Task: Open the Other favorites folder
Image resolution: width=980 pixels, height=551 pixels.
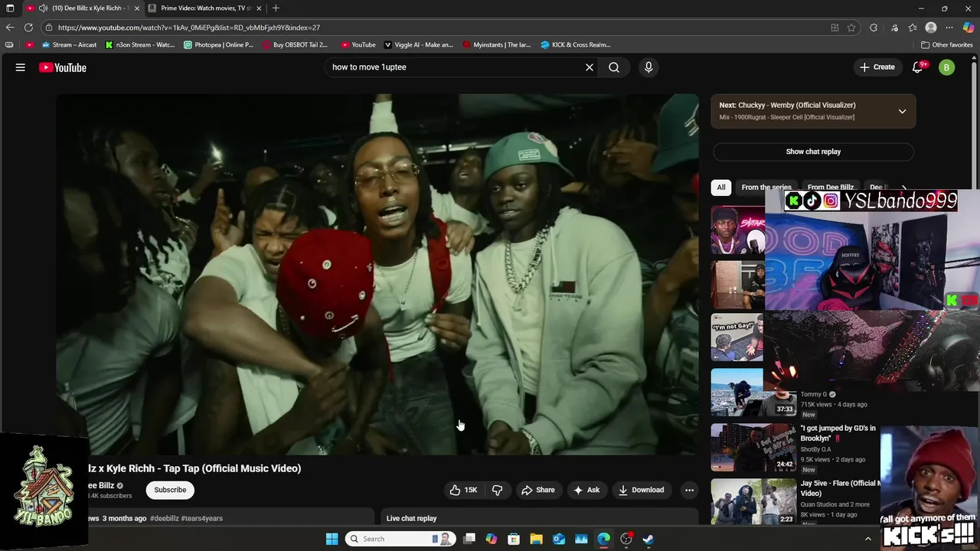Action: (x=946, y=45)
